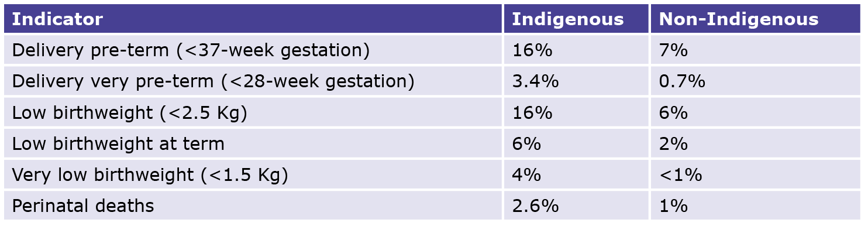Select the Delivery very pre-term (<28-week gestation) label
Image resolution: width=868 pixels, height=226 pixels.
coord(213,81)
